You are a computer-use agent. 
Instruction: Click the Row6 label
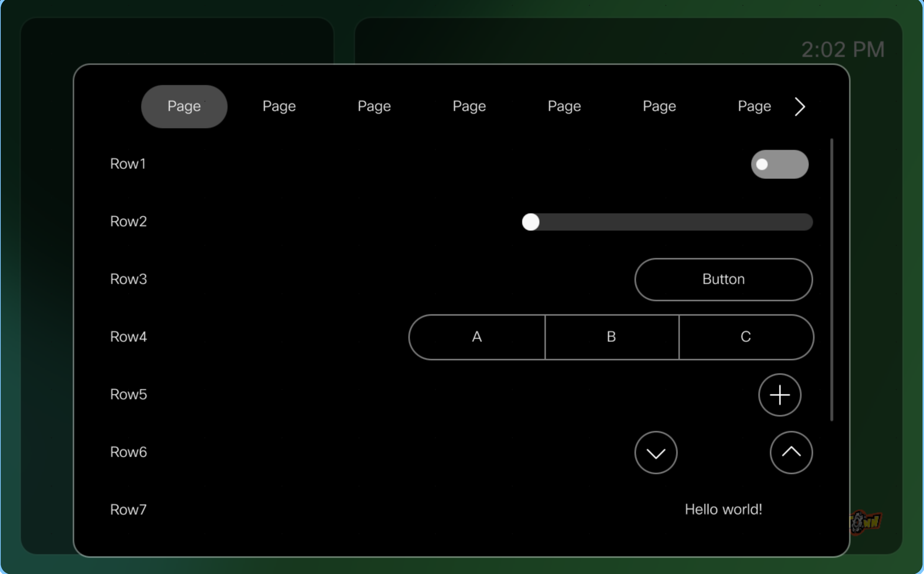[128, 453]
